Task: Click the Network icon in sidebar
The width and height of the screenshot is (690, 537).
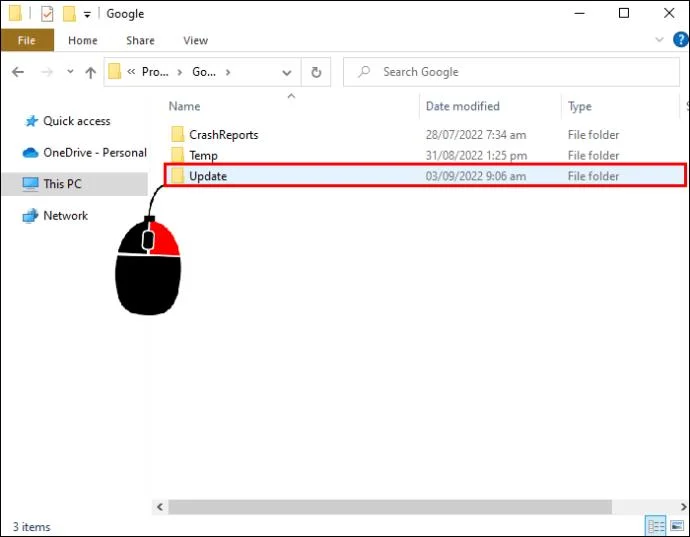Action: tap(30, 216)
